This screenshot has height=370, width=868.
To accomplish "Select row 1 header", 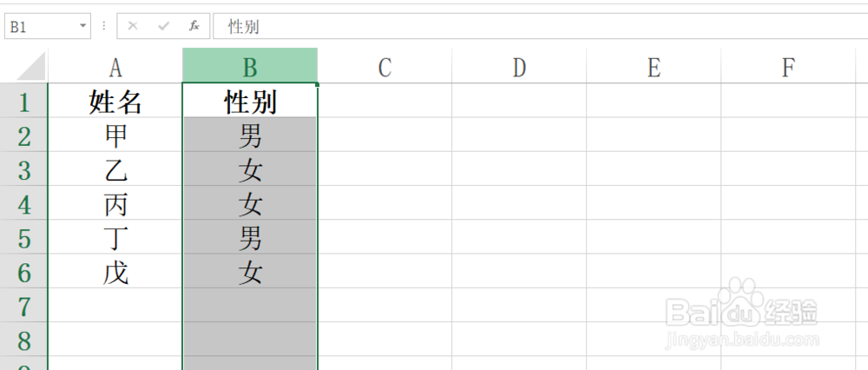I will click(x=23, y=102).
